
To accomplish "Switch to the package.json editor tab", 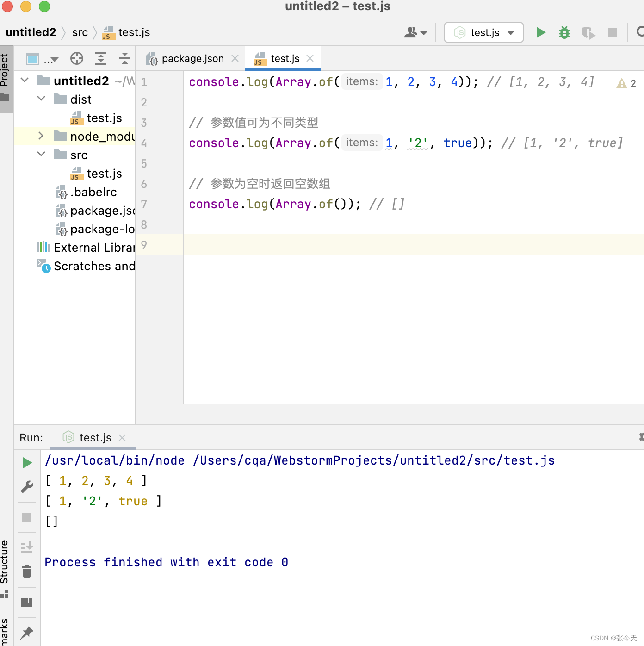I will [x=192, y=59].
